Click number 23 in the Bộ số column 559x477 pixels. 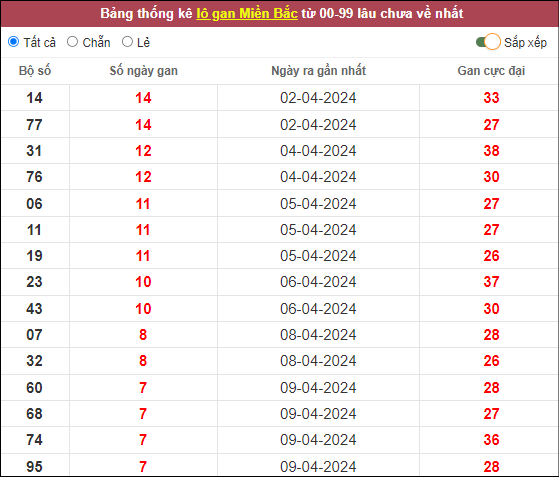[34, 282]
